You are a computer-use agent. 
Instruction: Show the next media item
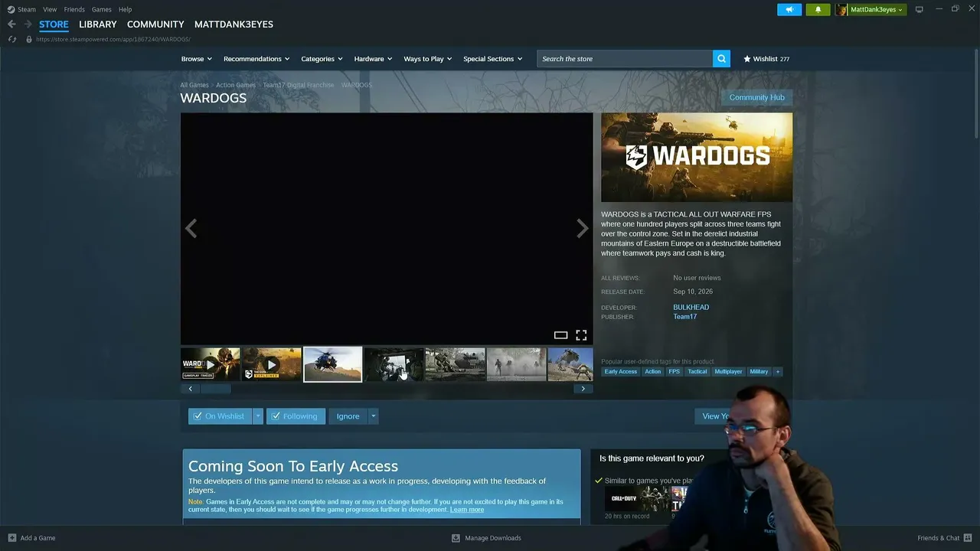pyautogui.click(x=582, y=228)
